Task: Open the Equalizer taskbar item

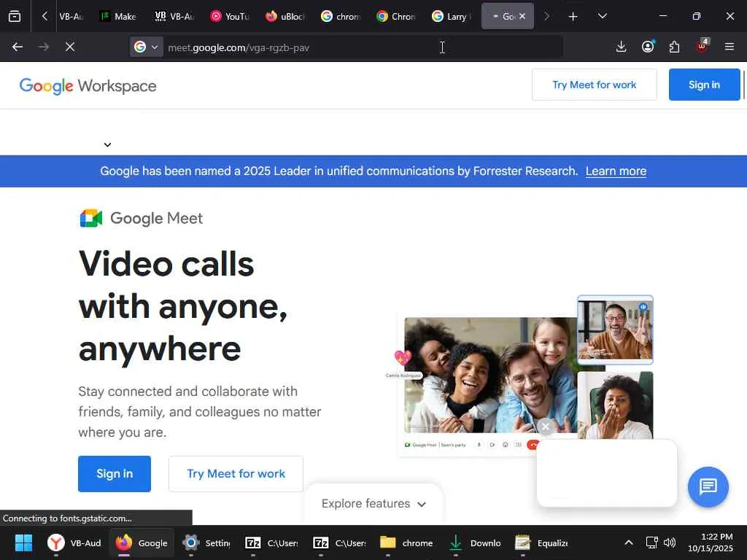Action: [x=542, y=542]
